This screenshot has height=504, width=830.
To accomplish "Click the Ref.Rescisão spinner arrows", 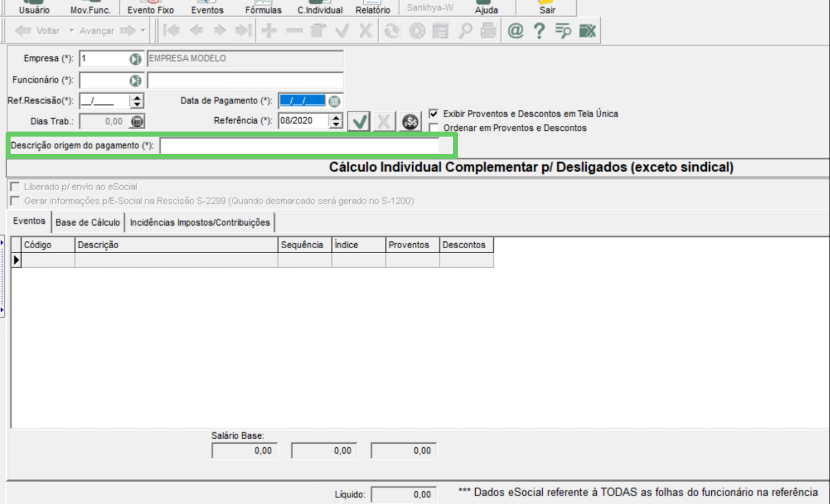I will click(137, 101).
